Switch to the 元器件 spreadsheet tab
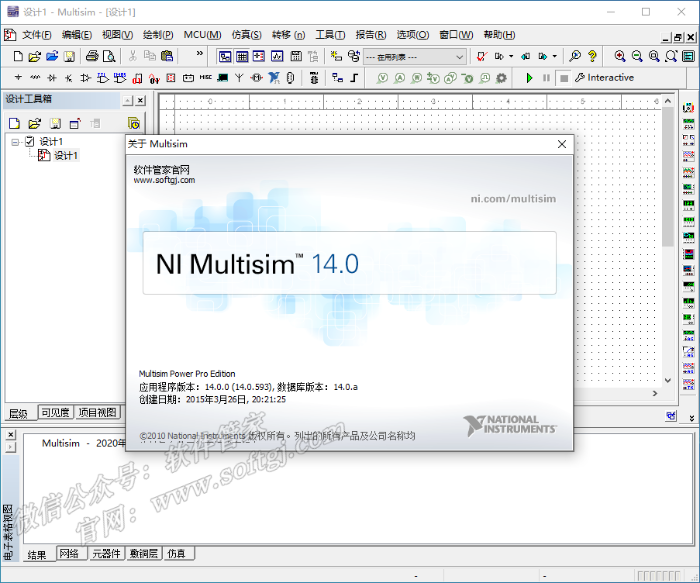Screen dimensions: 700x583 106,554
